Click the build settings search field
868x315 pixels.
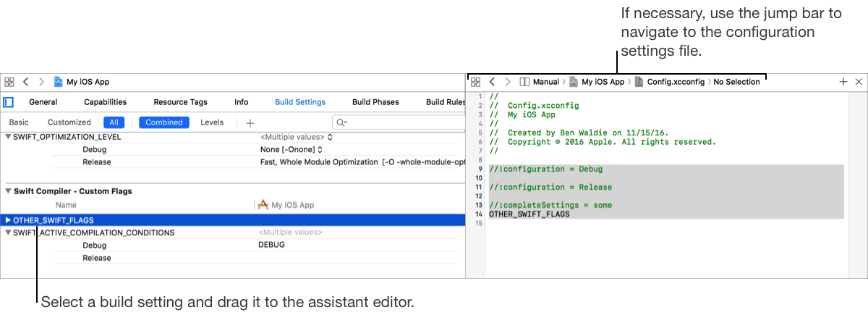pos(398,122)
